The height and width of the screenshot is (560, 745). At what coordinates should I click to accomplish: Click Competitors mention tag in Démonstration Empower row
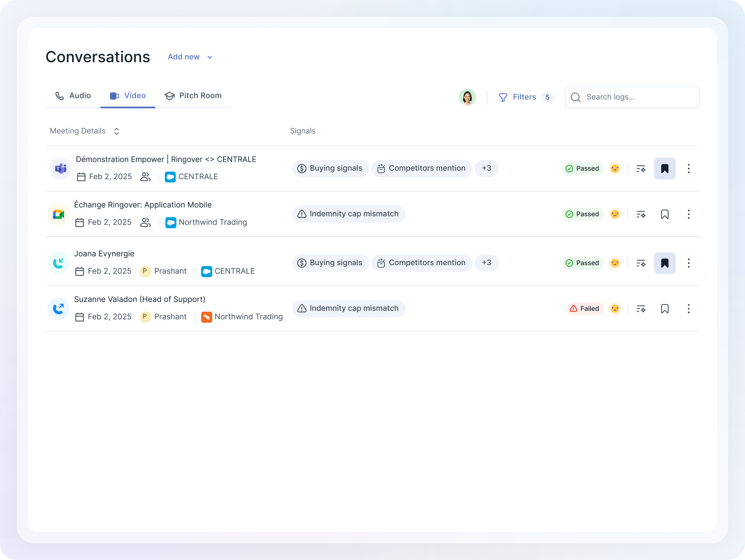(x=422, y=168)
